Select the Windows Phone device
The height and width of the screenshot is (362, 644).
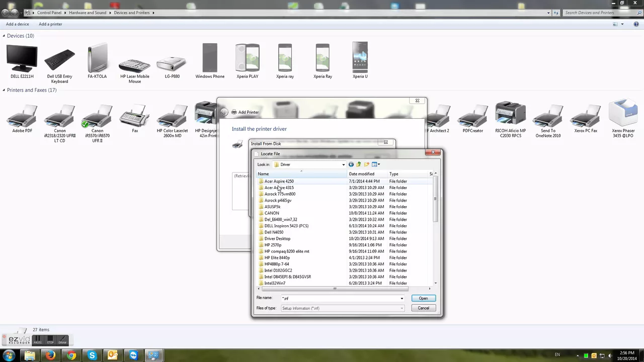tap(210, 61)
